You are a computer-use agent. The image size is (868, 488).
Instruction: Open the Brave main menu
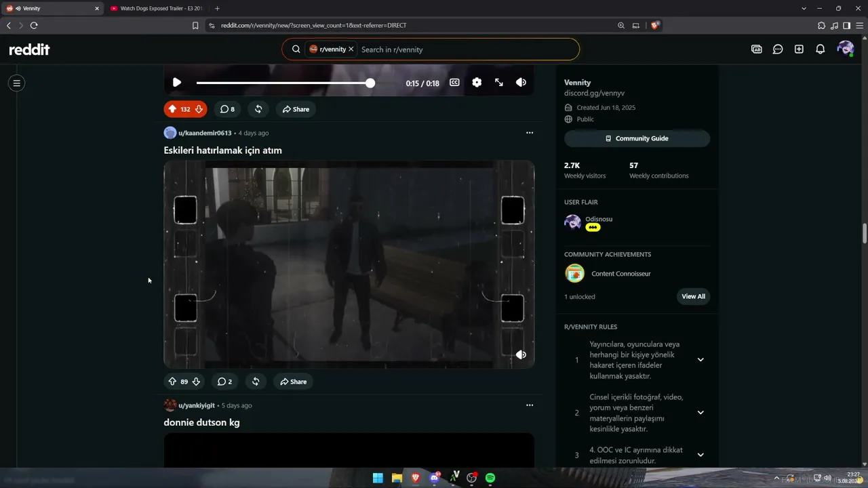859,25
